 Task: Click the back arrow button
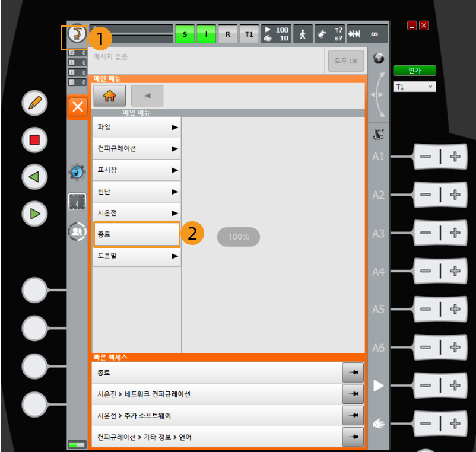[147, 96]
